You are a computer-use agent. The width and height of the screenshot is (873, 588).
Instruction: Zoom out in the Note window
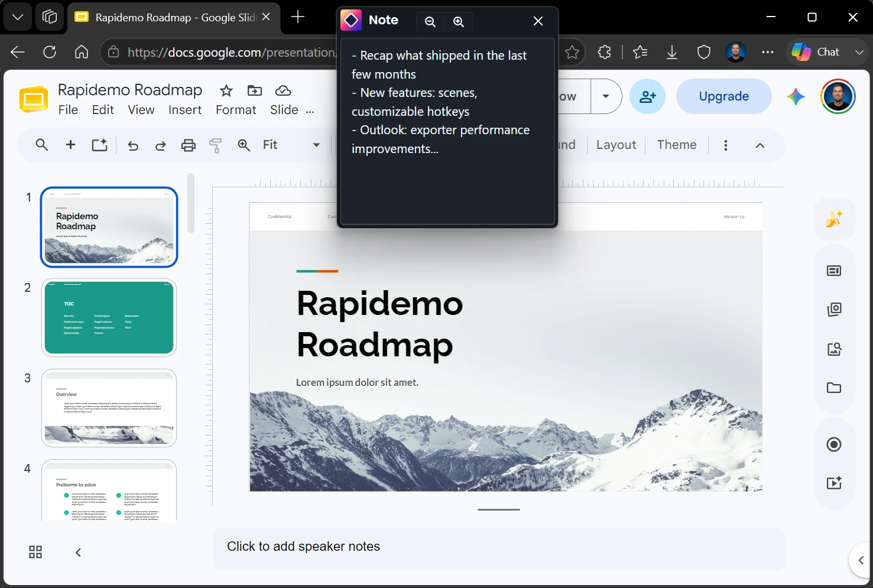click(430, 21)
